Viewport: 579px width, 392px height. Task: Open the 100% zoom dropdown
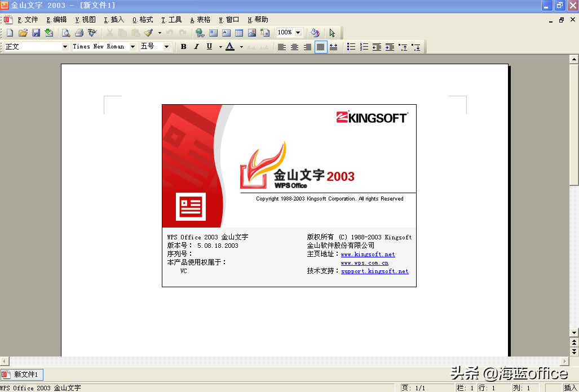point(298,33)
